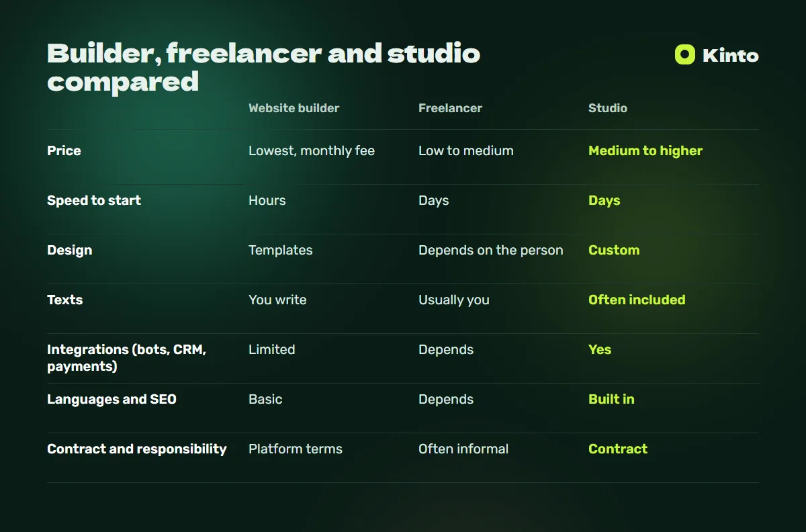
Task: Select the 'Often informal' cell
Action: coord(463,449)
